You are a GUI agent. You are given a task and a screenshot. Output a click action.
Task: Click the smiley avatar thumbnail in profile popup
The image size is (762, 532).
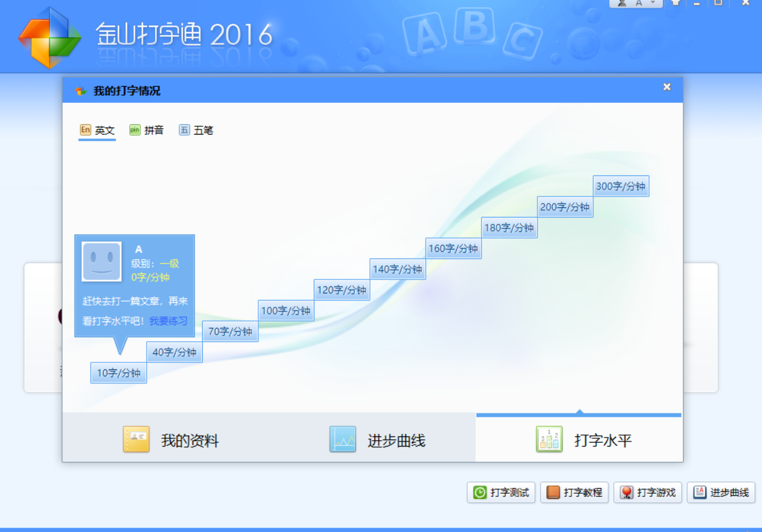click(103, 262)
